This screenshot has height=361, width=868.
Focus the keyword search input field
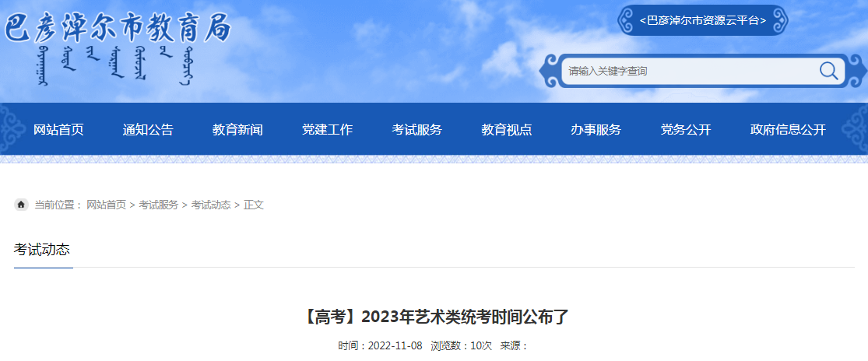pos(689,71)
